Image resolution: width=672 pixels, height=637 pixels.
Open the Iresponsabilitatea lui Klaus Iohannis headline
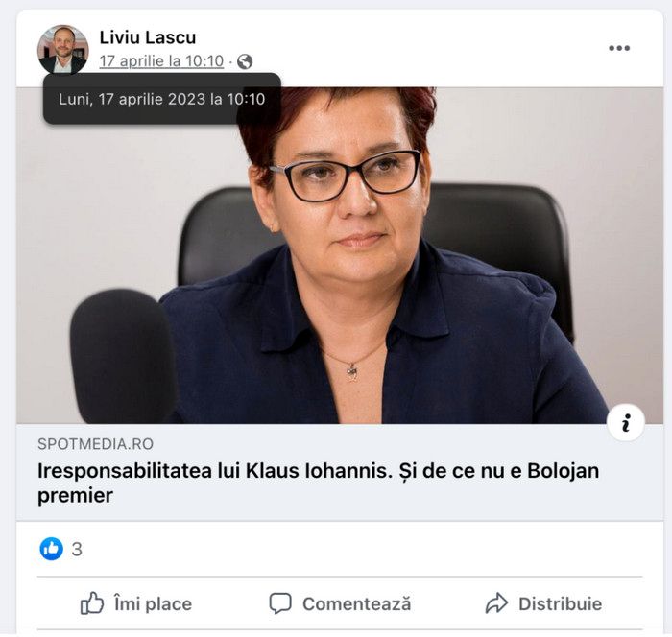tap(318, 484)
